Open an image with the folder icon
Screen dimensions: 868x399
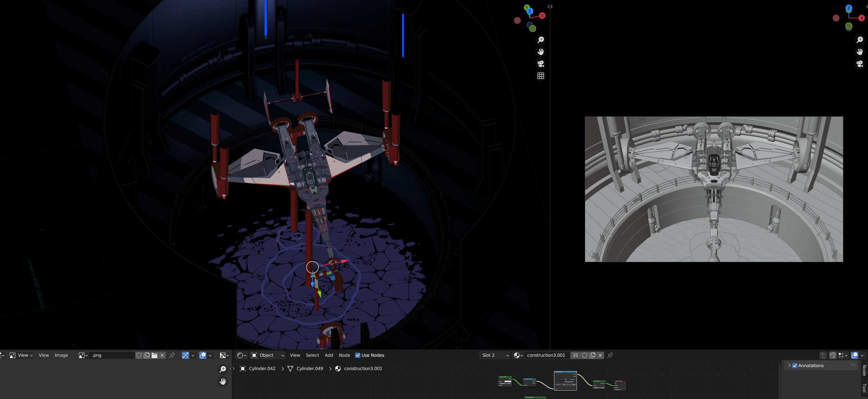pos(155,355)
